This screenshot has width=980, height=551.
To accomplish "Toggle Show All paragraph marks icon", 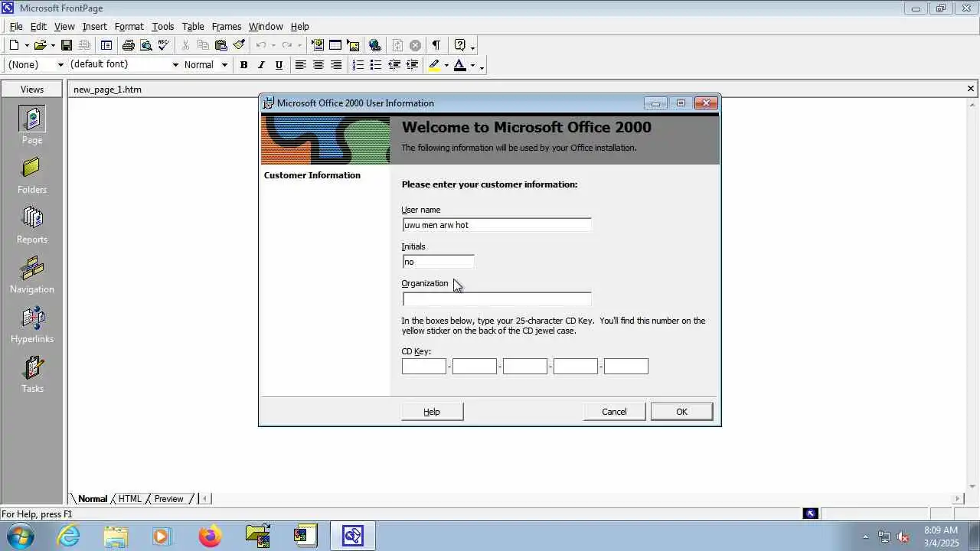I will click(436, 45).
